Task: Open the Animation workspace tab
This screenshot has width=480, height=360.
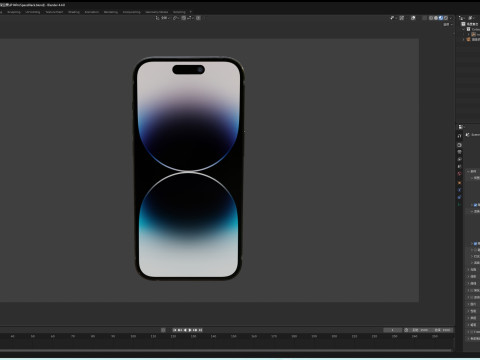Action: coord(92,12)
